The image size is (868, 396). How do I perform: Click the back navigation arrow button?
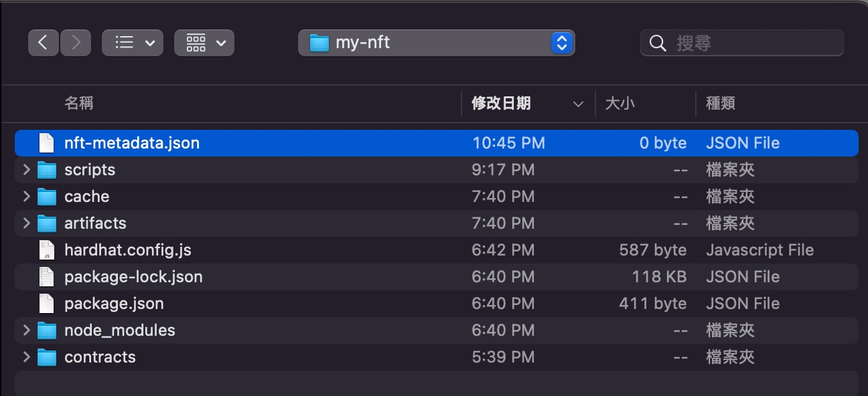(x=44, y=43)
